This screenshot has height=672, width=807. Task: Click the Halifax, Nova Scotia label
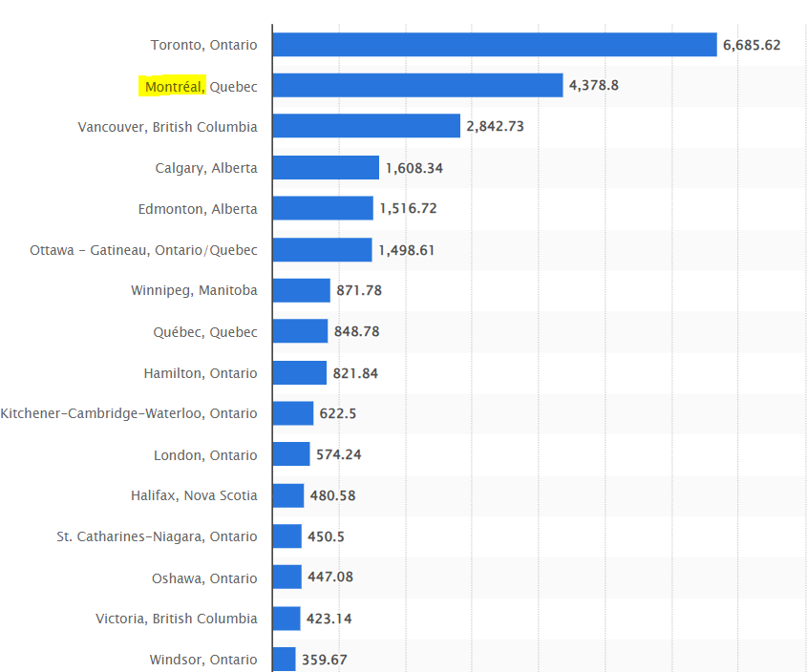(x=194, y=495)
